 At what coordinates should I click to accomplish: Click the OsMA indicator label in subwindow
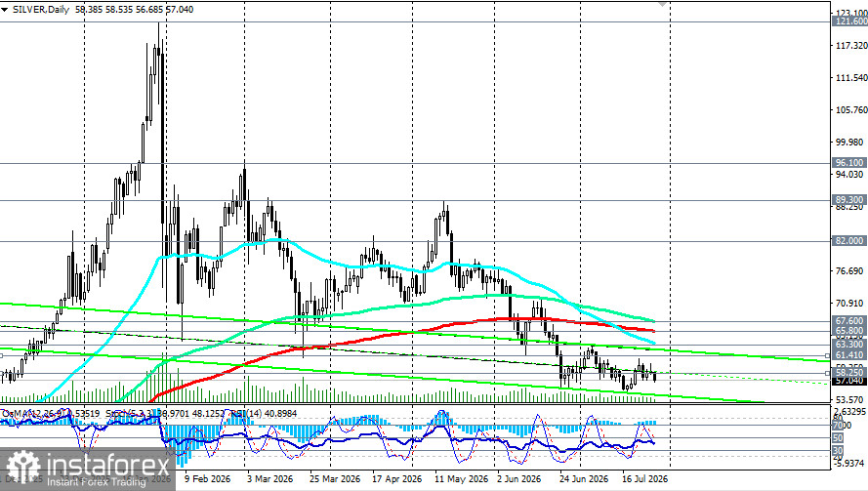pyautogui.click(x=51, y=414)
